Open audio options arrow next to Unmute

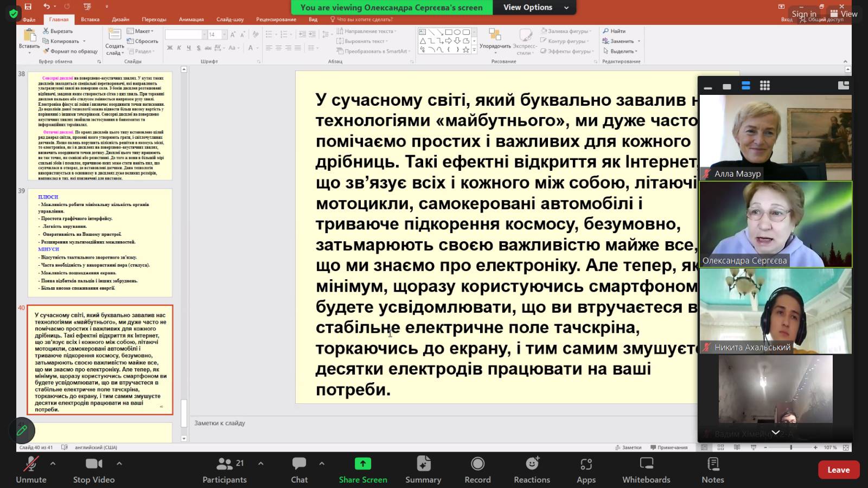coord(53,463)
